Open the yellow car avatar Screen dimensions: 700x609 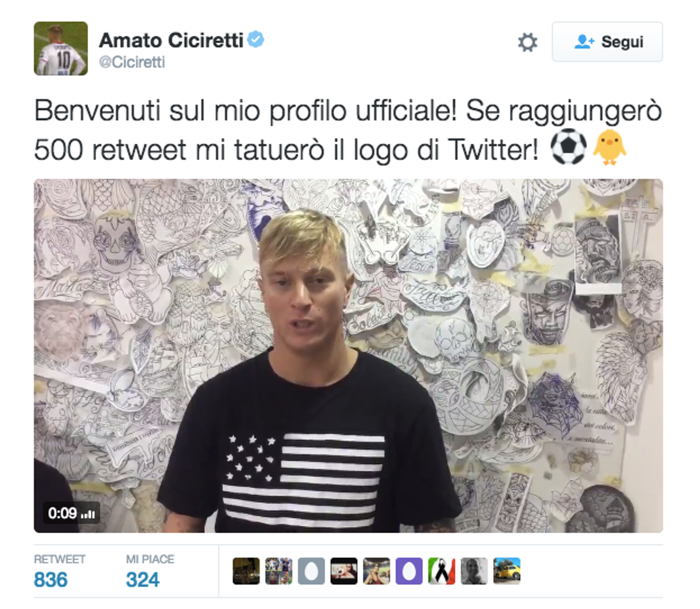(507, 571)
